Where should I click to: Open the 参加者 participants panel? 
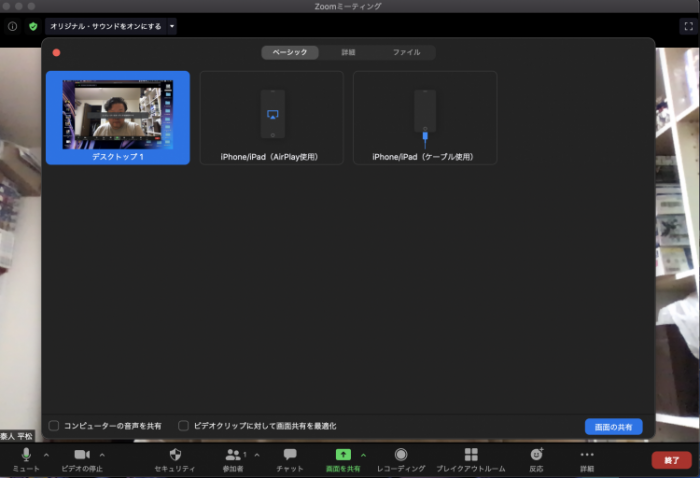point(233,460)
